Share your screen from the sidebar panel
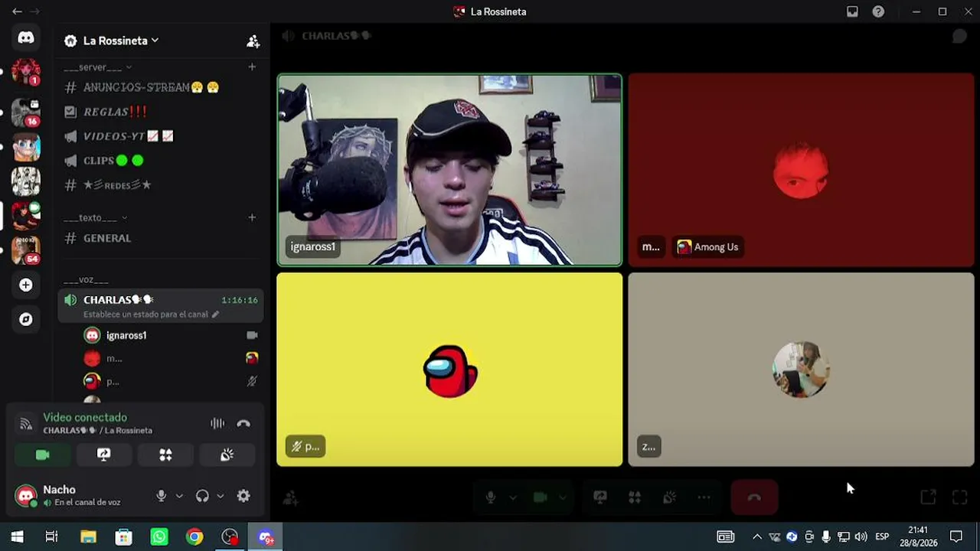980x551 pixels. click(x=104, y=455)
